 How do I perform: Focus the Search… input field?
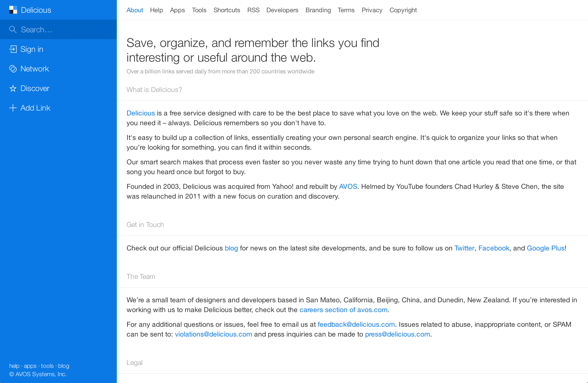click(58, 29)
